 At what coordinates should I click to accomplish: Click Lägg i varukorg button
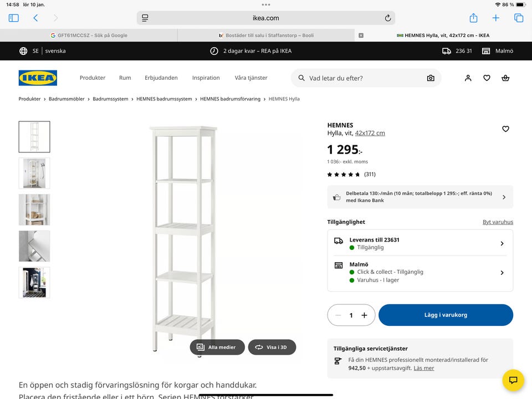(x=446, y=315)
